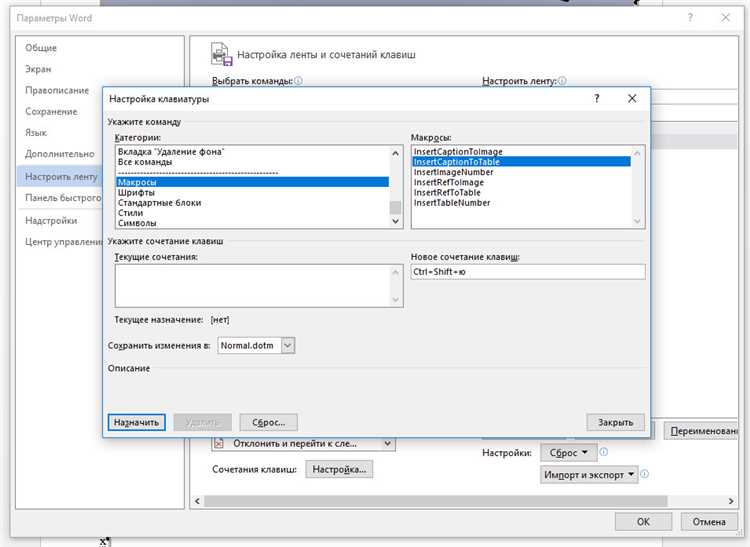Select InsertCaptionToTable macro
750x547 pixels.
coord(521,162)
